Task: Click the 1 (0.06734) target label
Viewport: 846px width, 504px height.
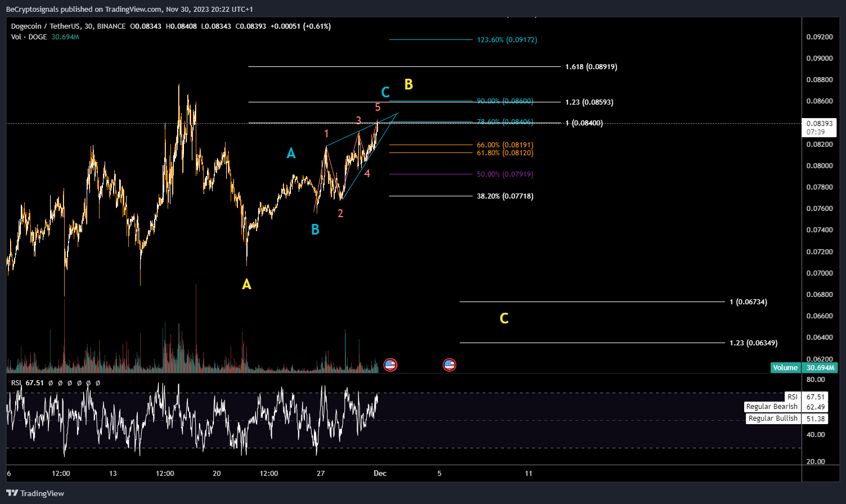Action: click(748, 302)
